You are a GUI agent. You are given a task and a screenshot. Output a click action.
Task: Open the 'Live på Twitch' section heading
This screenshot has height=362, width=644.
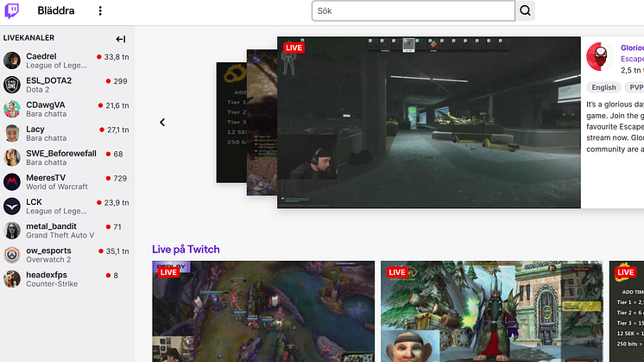(x=186, y=250)
